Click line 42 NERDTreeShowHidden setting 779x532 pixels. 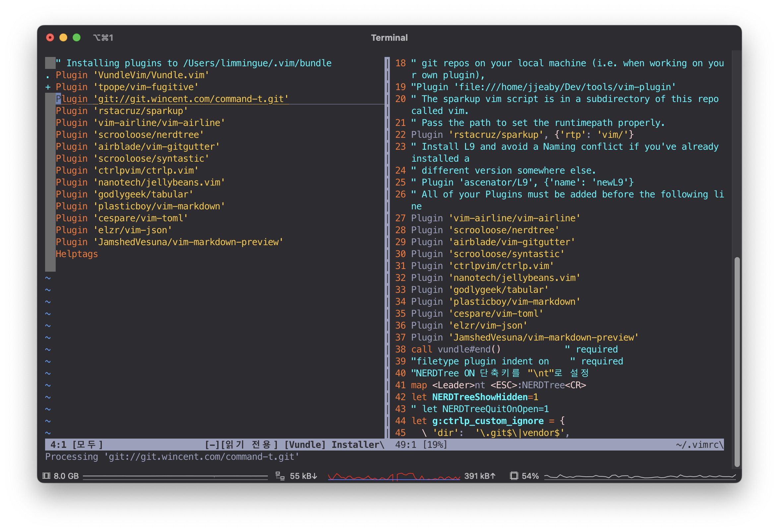[x=479, y=397]
